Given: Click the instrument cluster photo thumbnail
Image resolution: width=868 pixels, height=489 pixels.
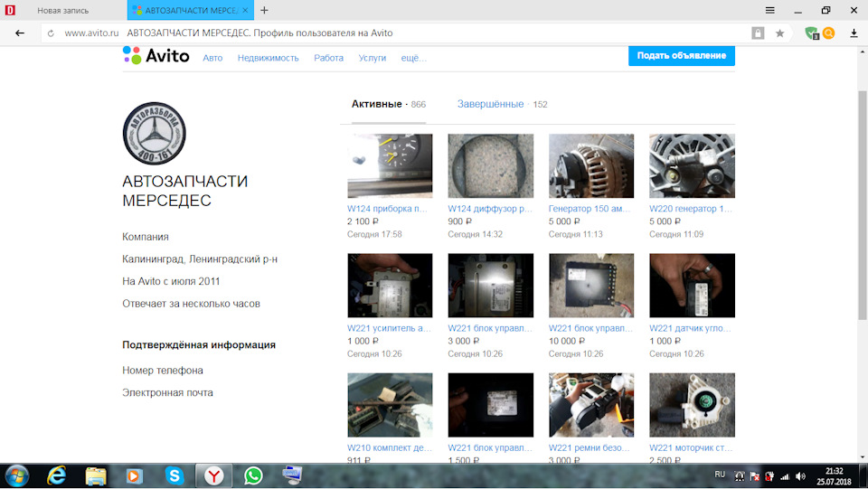Looking at the screenshot, I should click(x=390, y=166).
